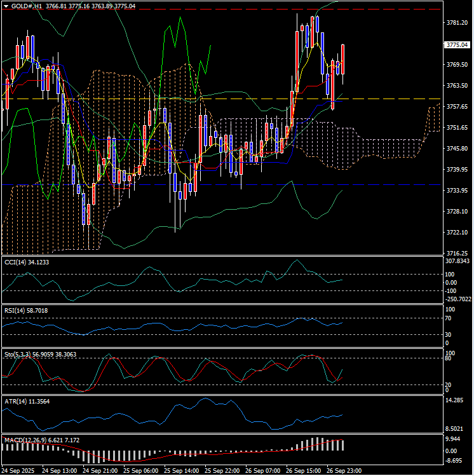Click the GOLD#,H1 symbol title
Image resolution: width=474 pixels, height=476 pixels.
pyautogui.click(x=27, y=5)
